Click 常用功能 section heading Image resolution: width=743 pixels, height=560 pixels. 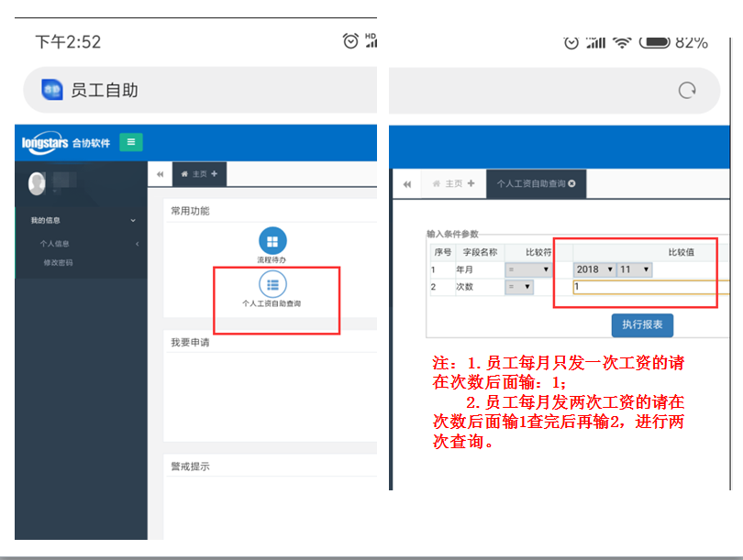[191, 211]
